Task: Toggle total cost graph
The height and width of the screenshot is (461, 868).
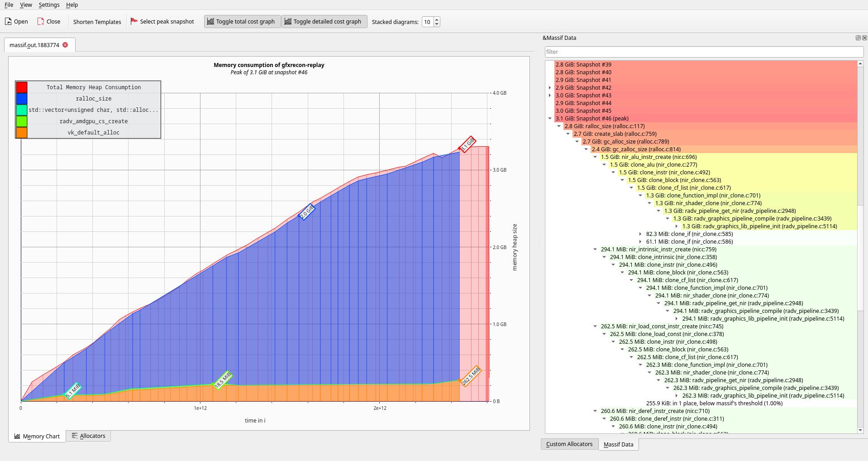Action: tap(242, 22)
